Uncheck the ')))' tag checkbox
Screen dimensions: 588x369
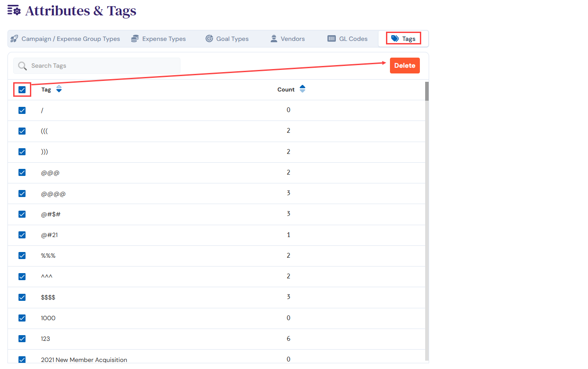(x=22, y=152)
